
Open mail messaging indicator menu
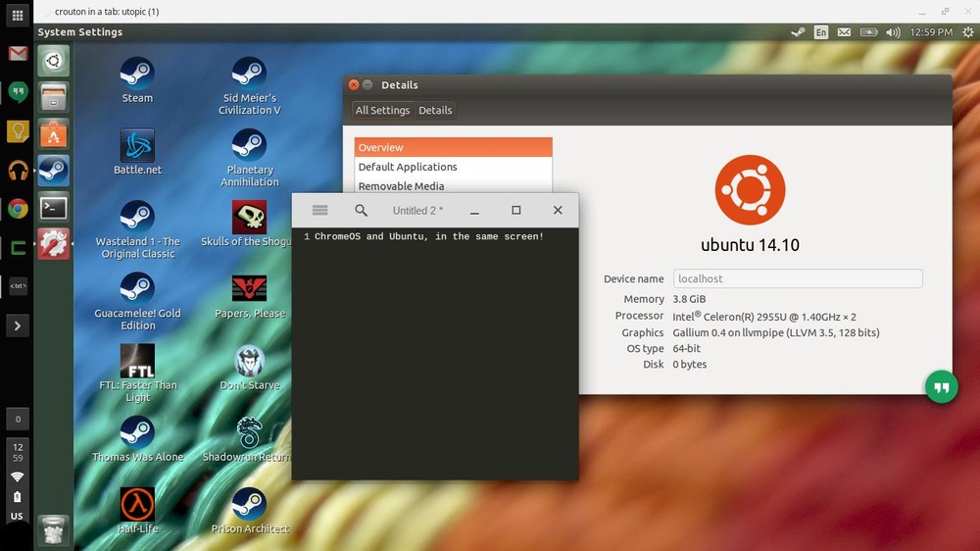click(844, 32)
